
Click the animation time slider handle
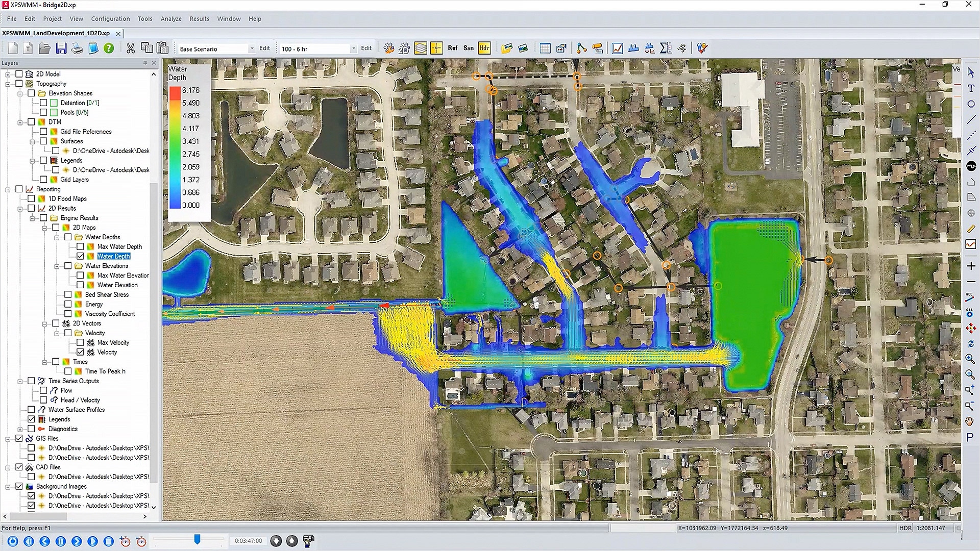tap(197, 539)
